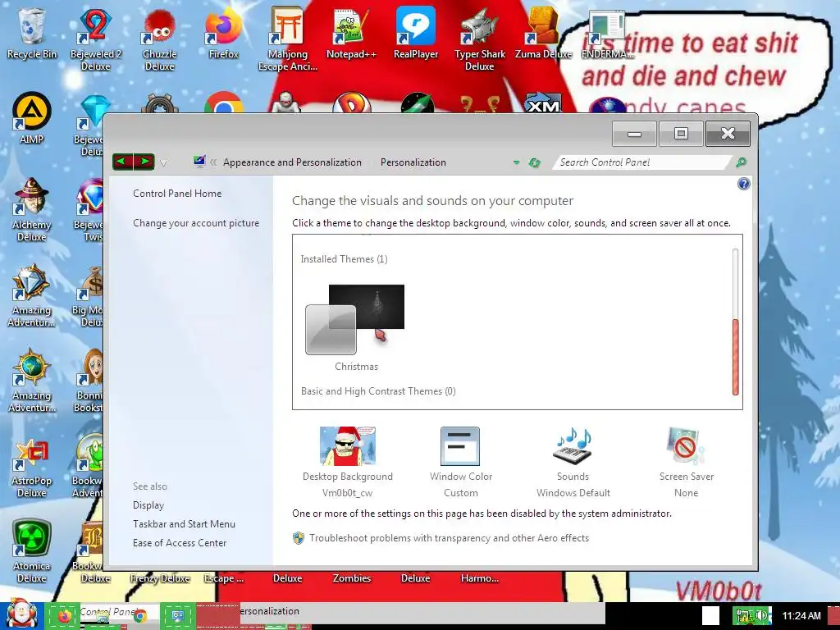Select the Recycle Bin desktop icon

32,33
